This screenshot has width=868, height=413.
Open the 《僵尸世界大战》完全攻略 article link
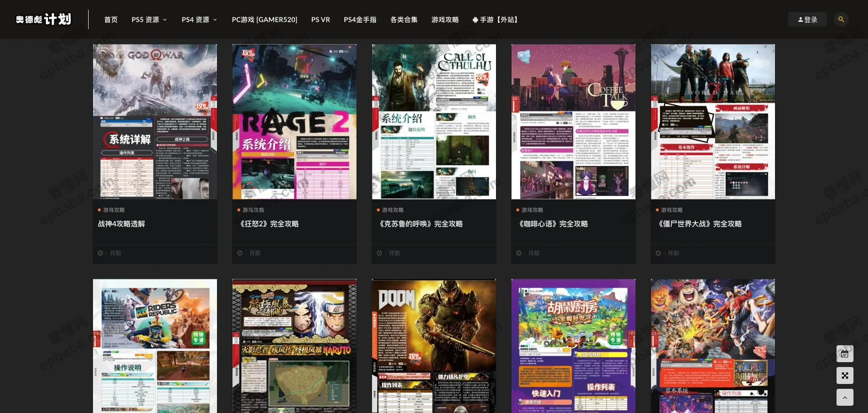(x=699, y=224)
